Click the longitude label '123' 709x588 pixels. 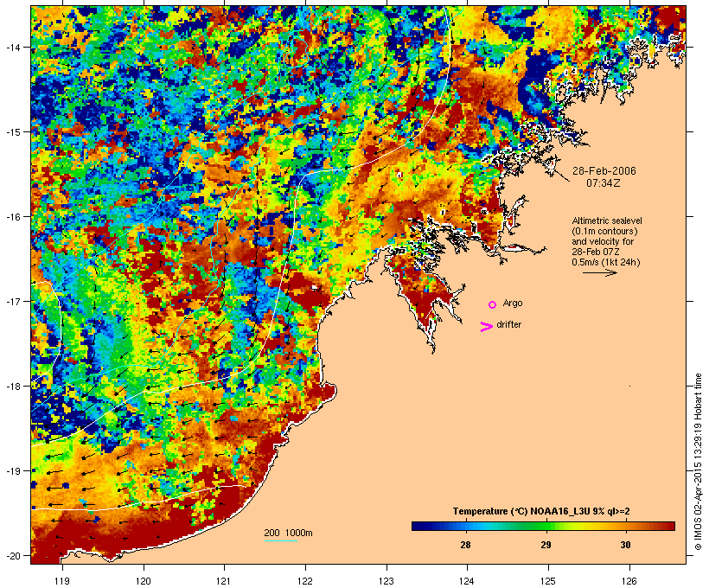pos(386,581)
